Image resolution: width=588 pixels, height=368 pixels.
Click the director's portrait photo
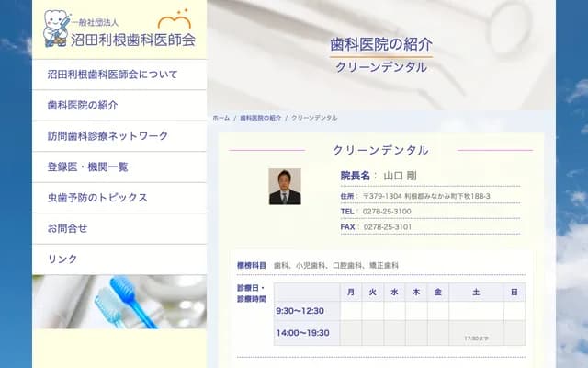tap(284, 186)
